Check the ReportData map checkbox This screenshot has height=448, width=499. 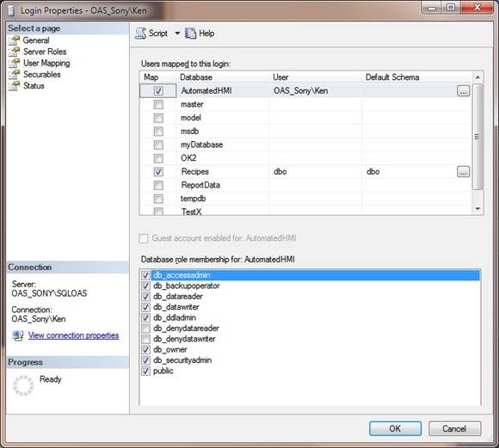[158, 185]
